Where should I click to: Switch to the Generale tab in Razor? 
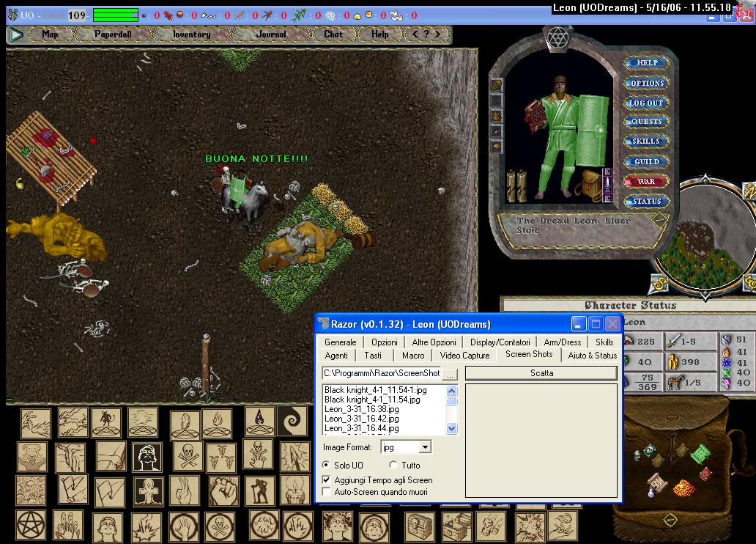[341, 342]
